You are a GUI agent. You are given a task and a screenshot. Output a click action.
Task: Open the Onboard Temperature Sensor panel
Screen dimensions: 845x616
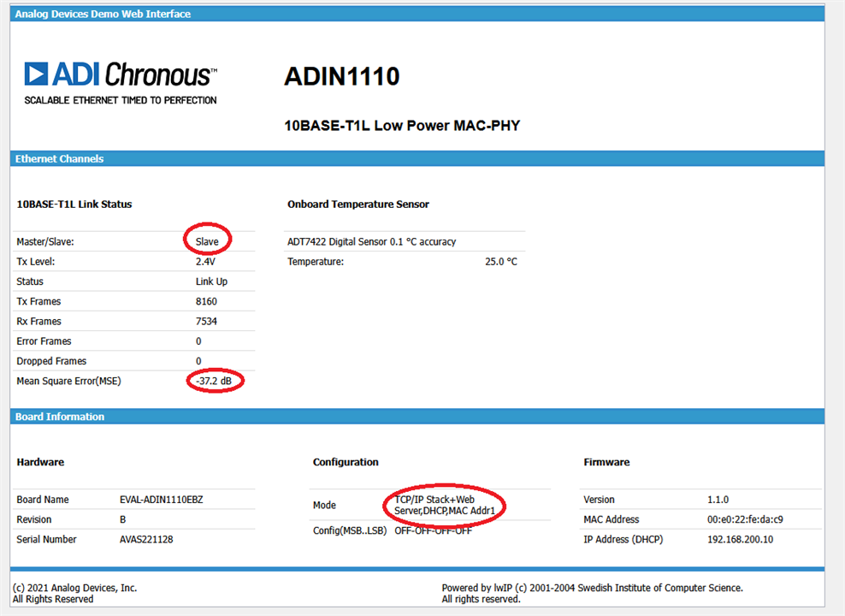(x=357, y=204)
